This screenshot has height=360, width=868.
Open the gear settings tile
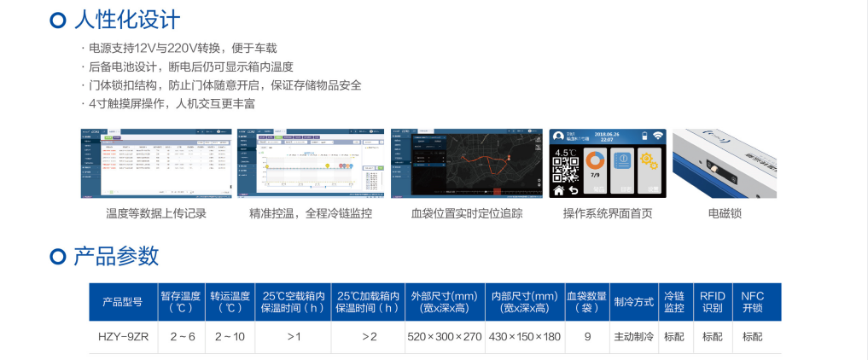click(x=650, y=171)
